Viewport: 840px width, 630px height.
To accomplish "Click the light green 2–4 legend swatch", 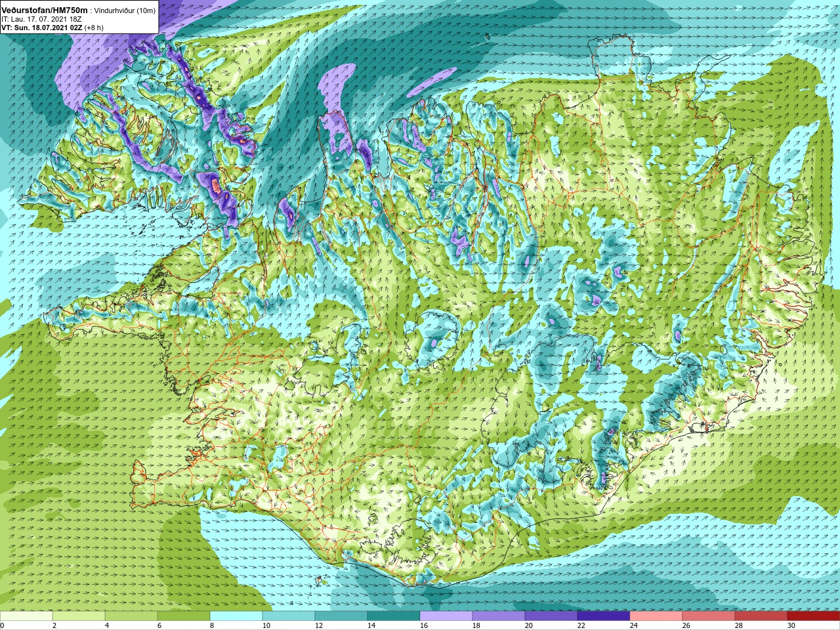I will [x=79, y=616].
